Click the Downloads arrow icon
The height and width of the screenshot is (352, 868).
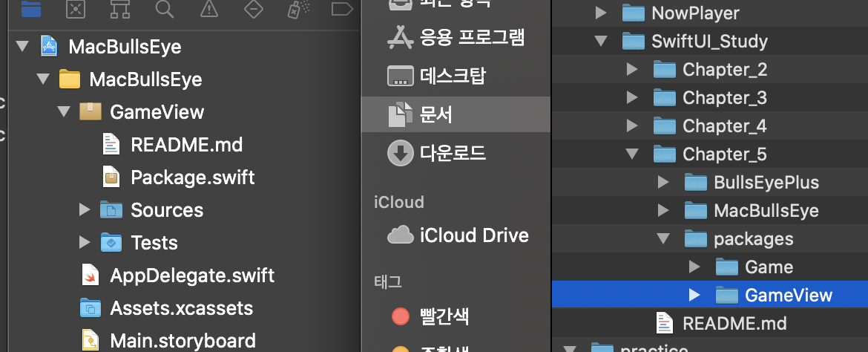point(400,152)
